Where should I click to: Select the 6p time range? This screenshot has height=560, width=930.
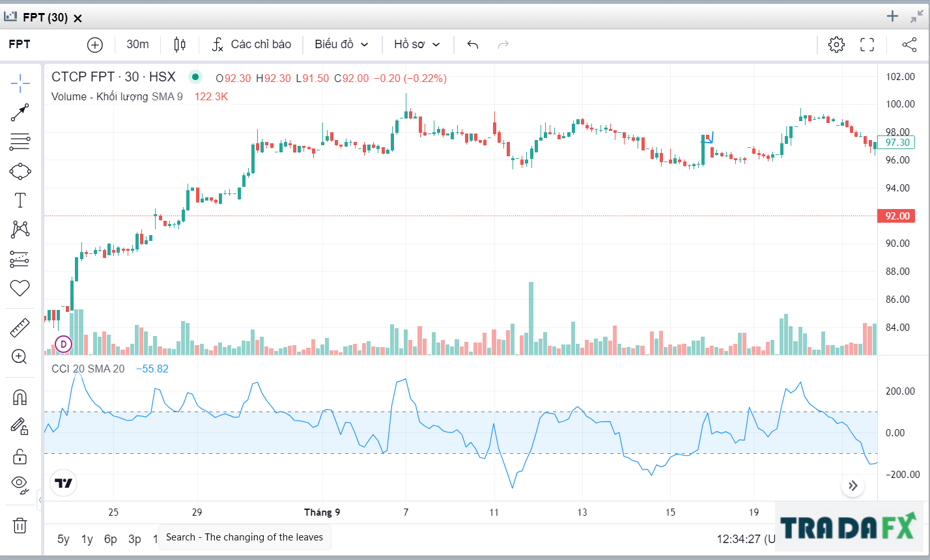(111, 539)
